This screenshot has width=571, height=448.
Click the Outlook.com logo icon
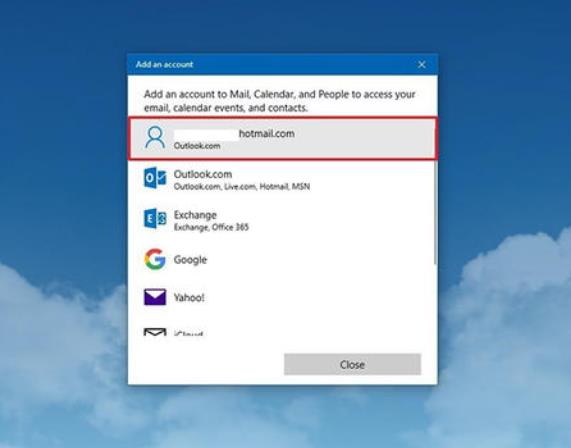tap(155, 178)
